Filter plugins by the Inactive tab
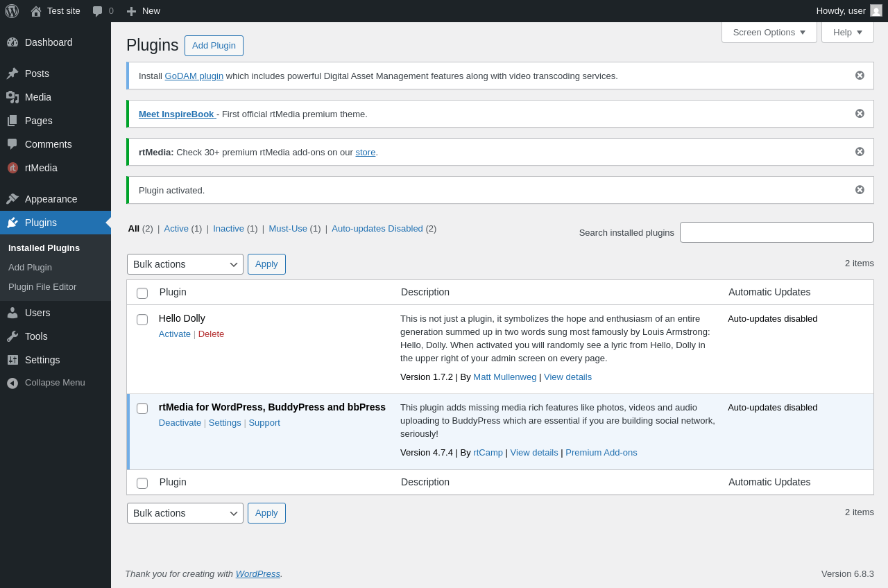888x588 pixels. (x=228, y=229)
